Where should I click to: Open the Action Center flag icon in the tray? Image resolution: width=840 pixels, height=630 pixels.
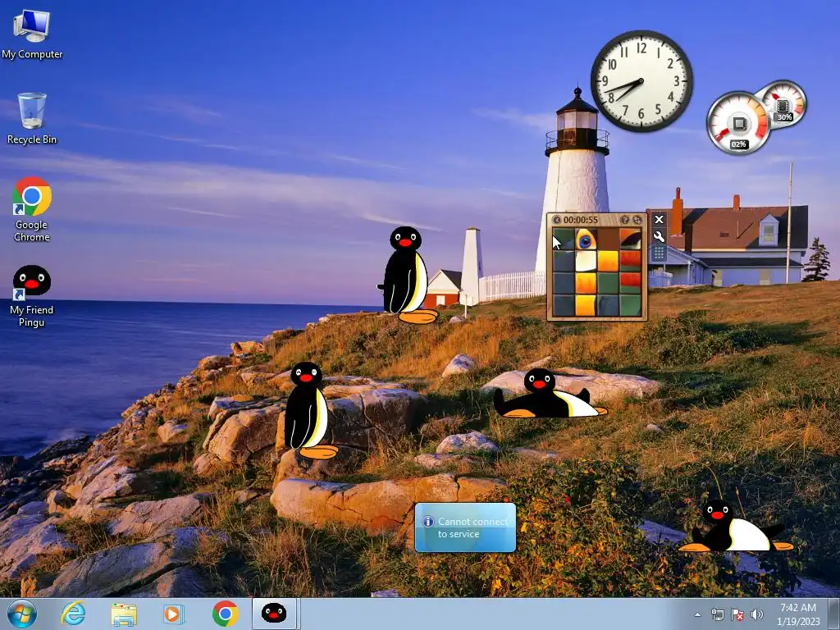click(737, 614)
